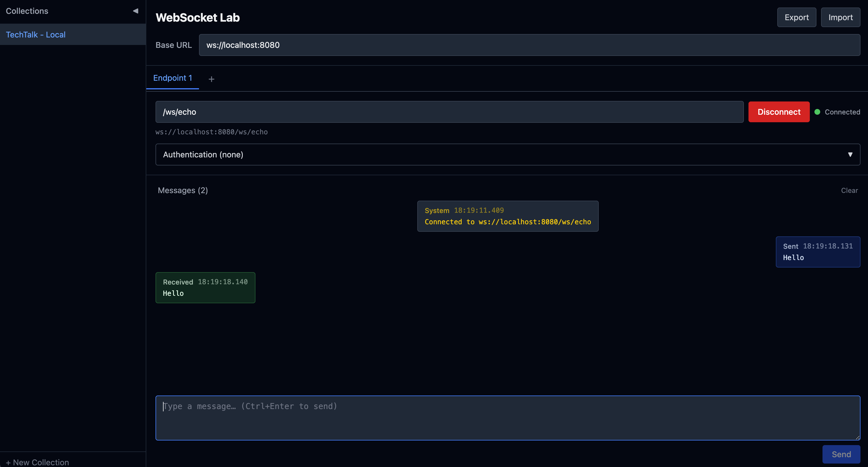Image resolution: width=868 pixels, height=467 pixels.
Task: Click into the /ws/echo path field
Action: (449, 112)
